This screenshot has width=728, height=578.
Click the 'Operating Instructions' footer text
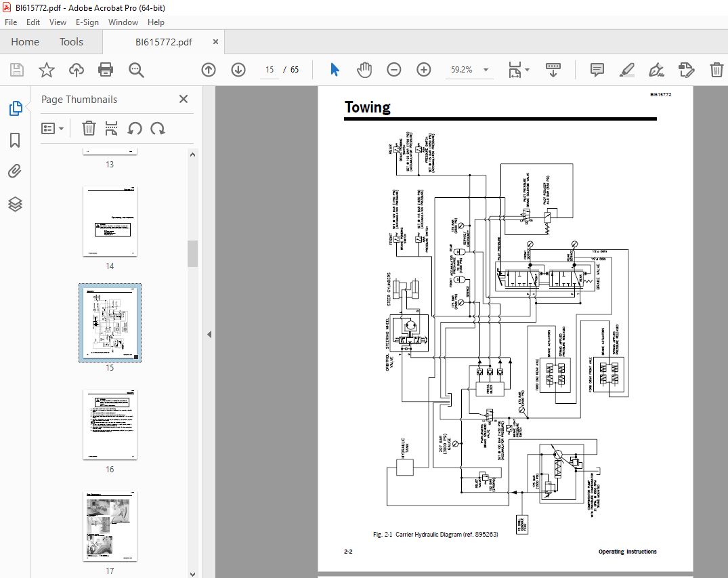point(627,552)
